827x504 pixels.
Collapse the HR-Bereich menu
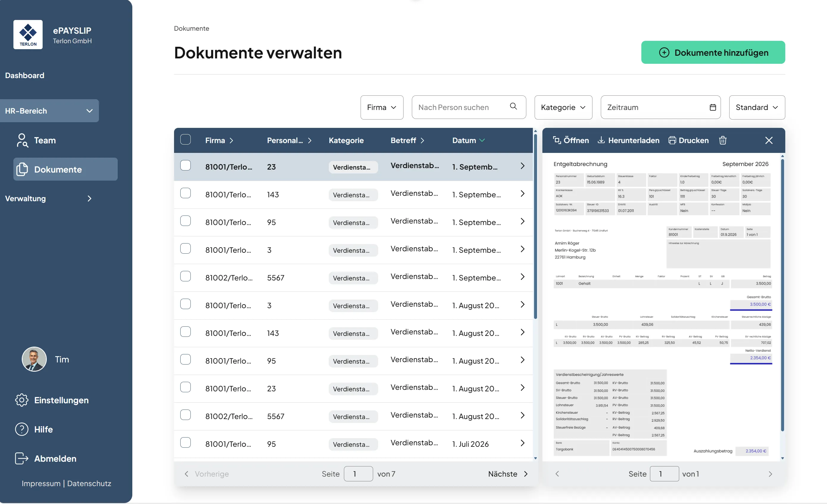pyautogui.click(x=49, y=111)
